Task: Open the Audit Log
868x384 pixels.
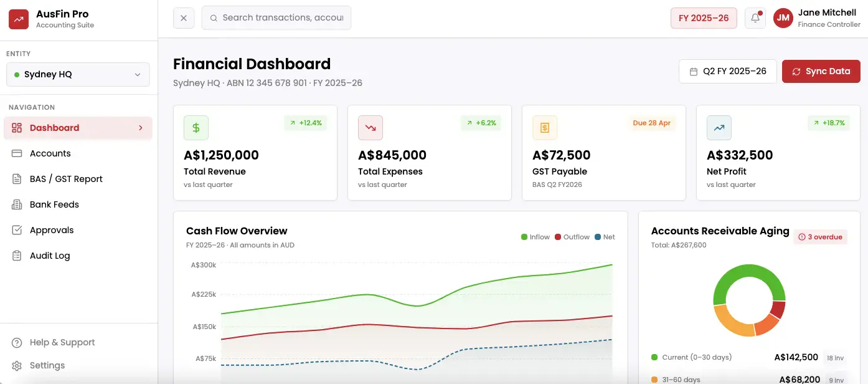Action: (78, 256)
